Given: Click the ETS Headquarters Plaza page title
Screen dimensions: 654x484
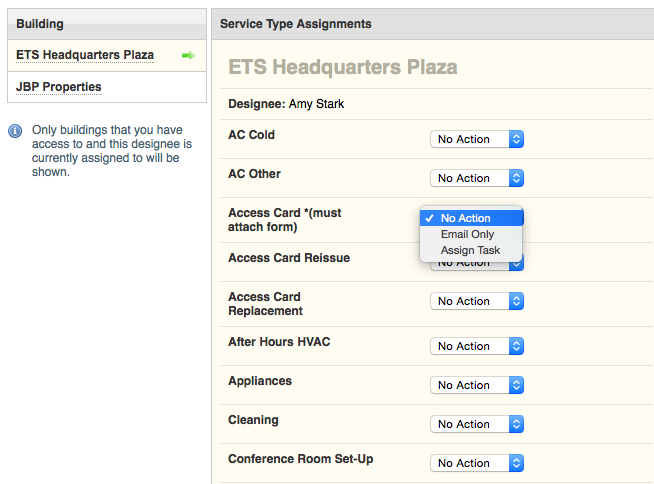Looking at the screenshot, I should [343, 68].
